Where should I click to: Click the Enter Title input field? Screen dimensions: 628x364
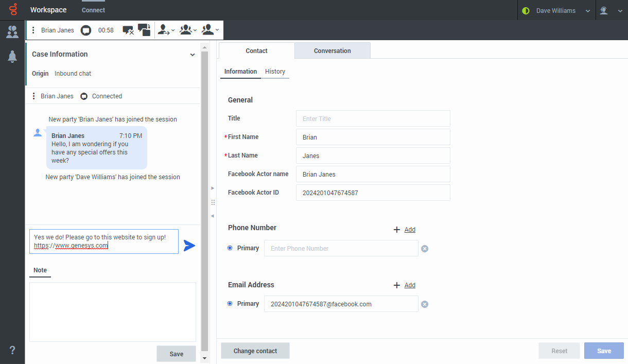click(x=373, y=118)
